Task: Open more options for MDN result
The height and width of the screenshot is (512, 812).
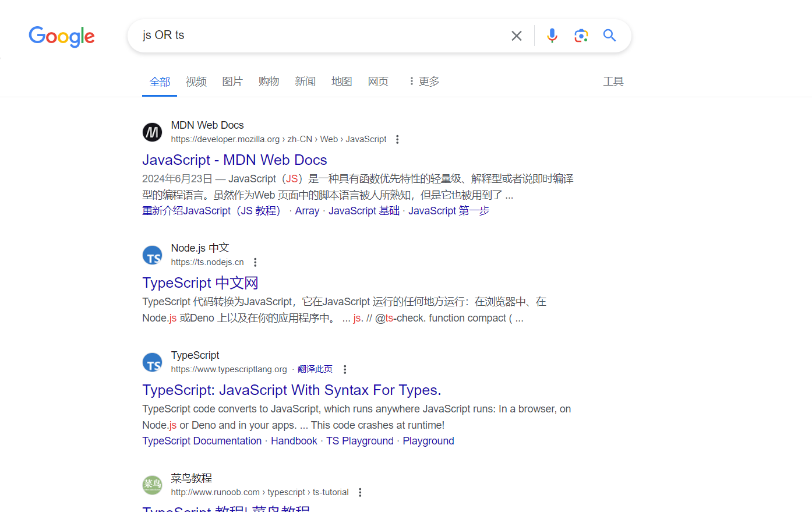Action: [x=397, y=139]
